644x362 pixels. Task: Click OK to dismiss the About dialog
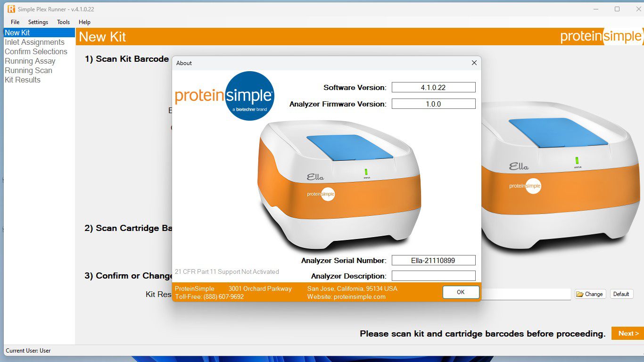click(x=461, y=292)
